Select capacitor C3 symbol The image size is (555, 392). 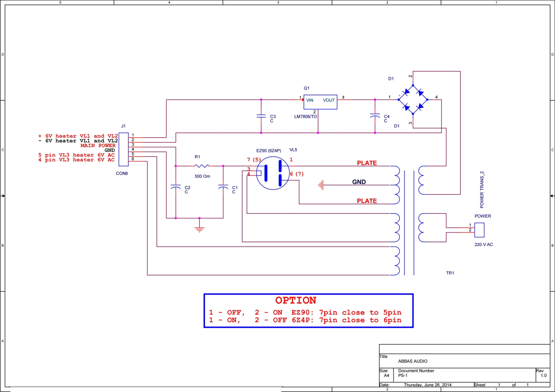point(261,116)
